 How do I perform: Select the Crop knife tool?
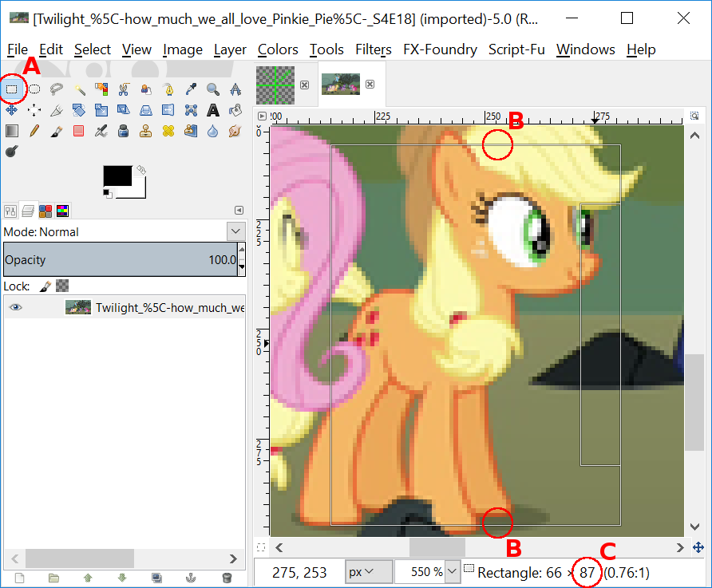pos(57,110)
